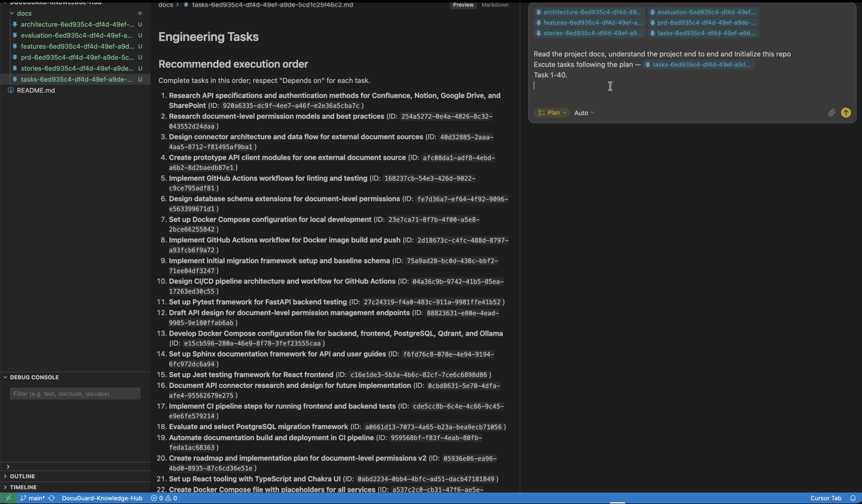
Task: Click 'Set up Sphinx documentation framework' task
Action: pyautogui.click(x=277, y=354)
